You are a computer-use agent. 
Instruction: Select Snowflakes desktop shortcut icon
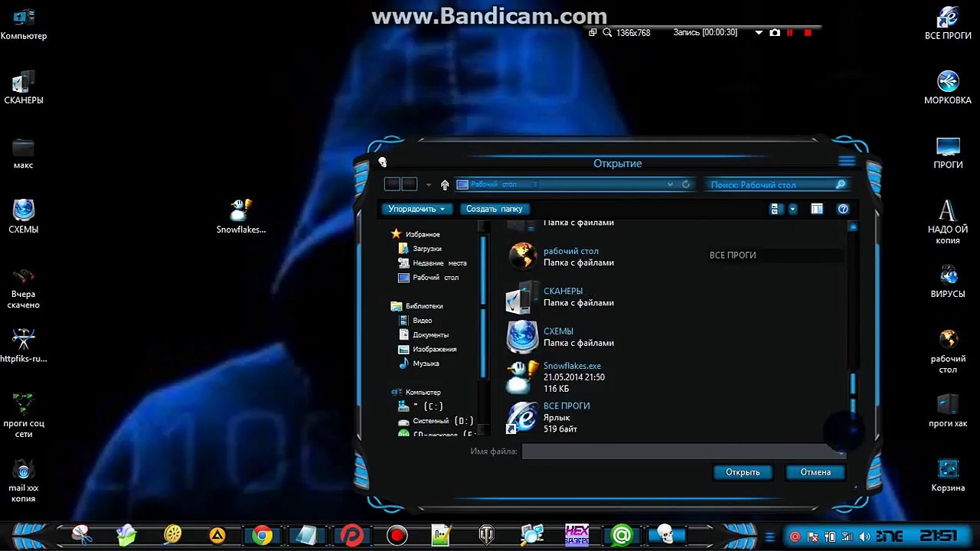point(240,217)
